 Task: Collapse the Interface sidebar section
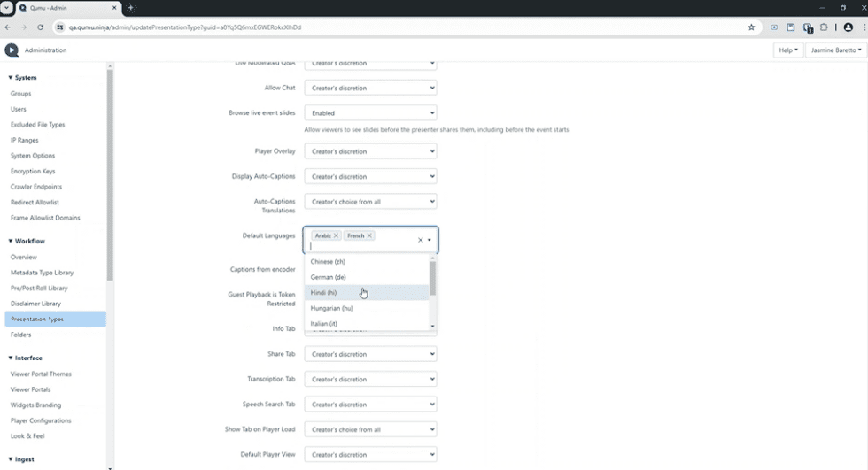click(x=11, y=358)
